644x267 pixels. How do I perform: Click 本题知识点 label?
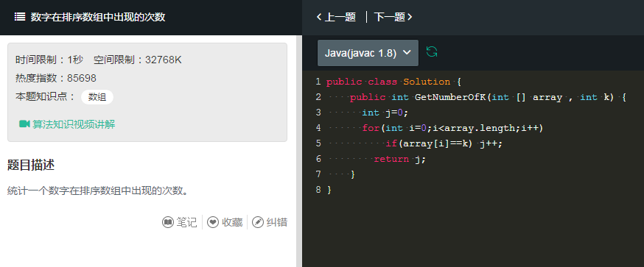pyautogui.click(x=46, y=97)
